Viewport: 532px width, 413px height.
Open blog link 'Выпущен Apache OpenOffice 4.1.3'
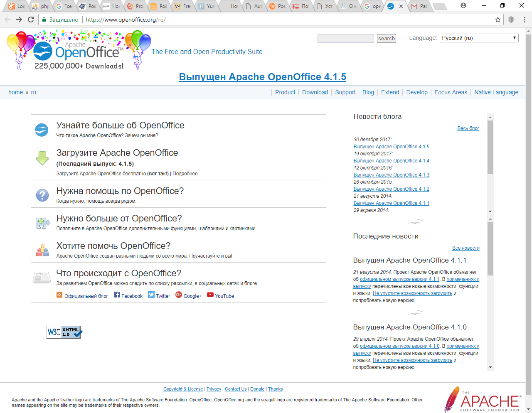tap(392, 175)
